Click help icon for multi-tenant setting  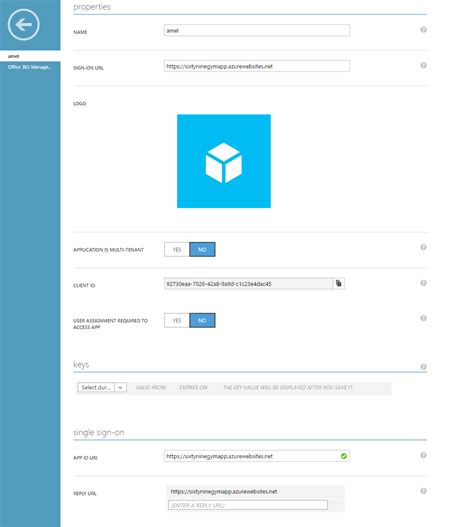pyautogui.click(x=423, y=247)
